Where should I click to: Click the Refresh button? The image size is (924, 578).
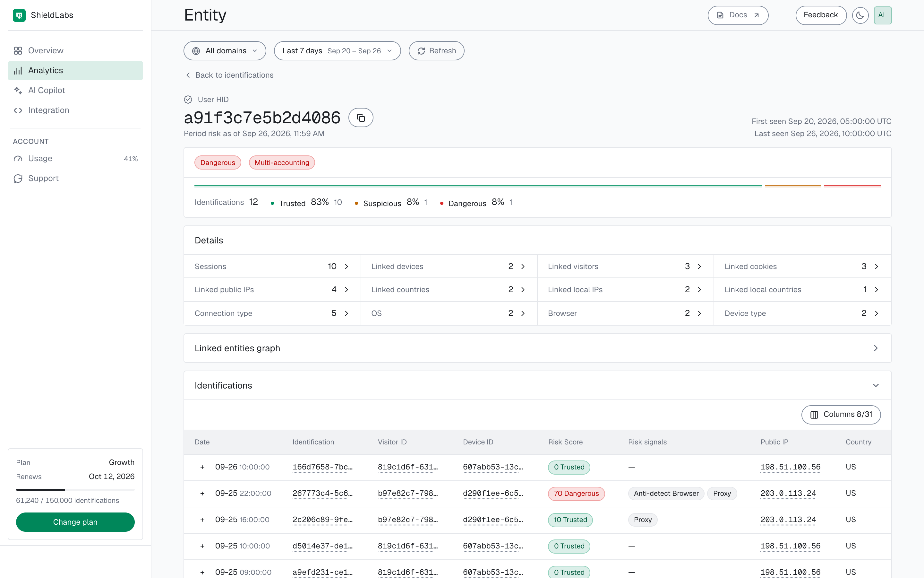tap(436, 51)
